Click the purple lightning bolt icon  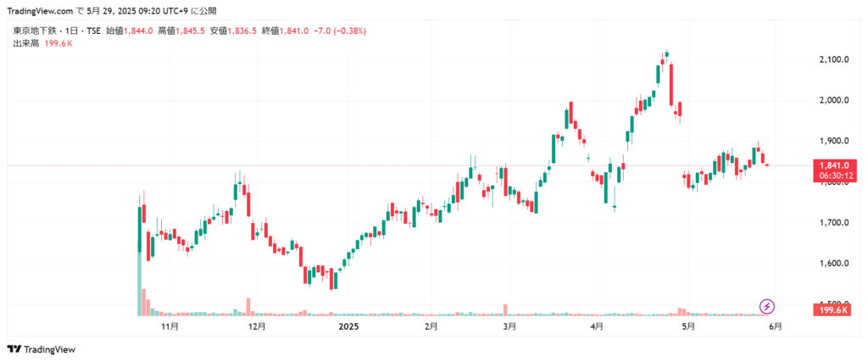[x=766, y=306]
